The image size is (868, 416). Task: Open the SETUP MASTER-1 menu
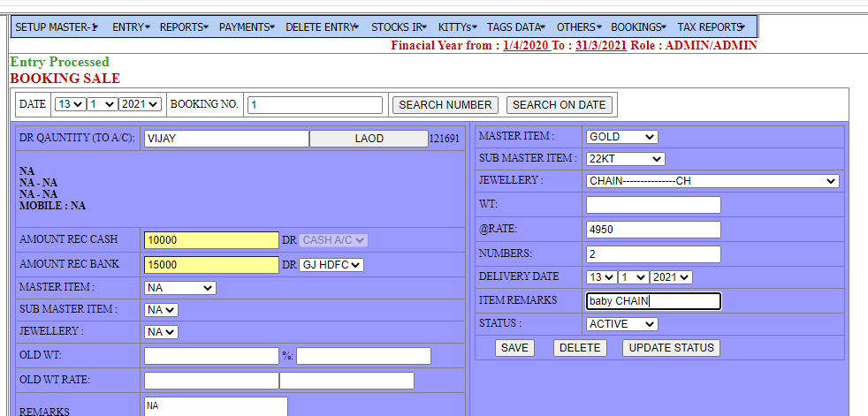[x=57, y=27]
